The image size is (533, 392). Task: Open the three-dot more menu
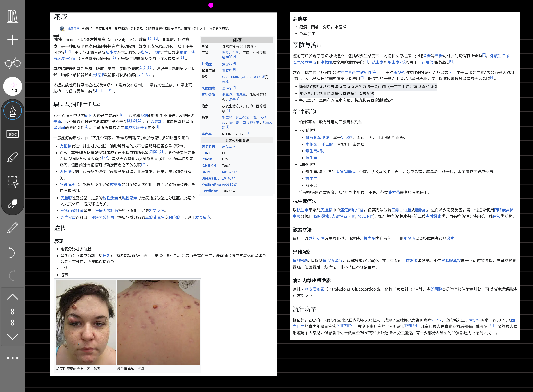[x=12, y=358]
